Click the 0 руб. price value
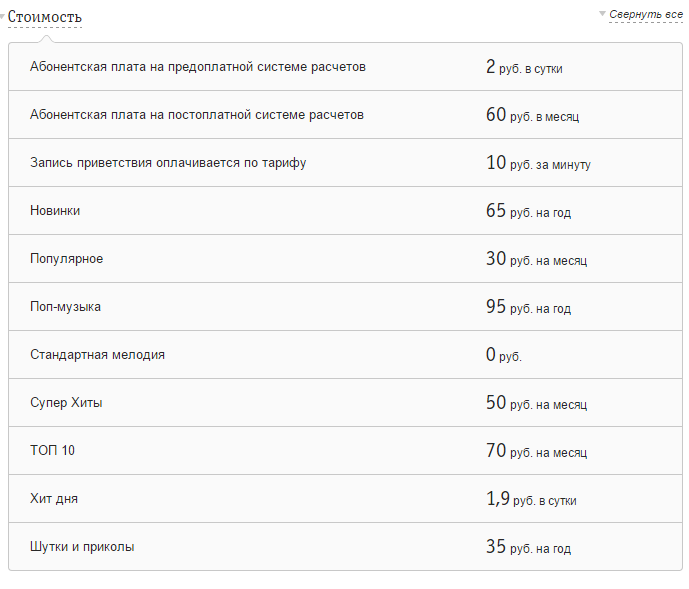 tap(504, 355)
